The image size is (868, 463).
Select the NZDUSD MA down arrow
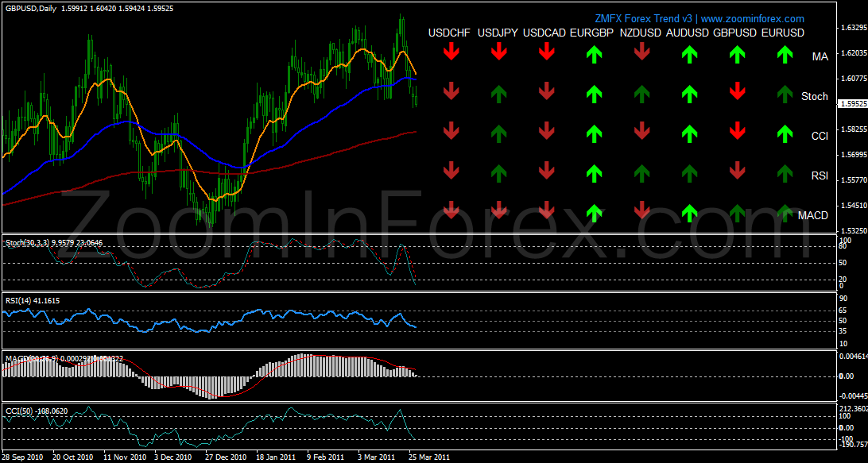tap(641, 52)
